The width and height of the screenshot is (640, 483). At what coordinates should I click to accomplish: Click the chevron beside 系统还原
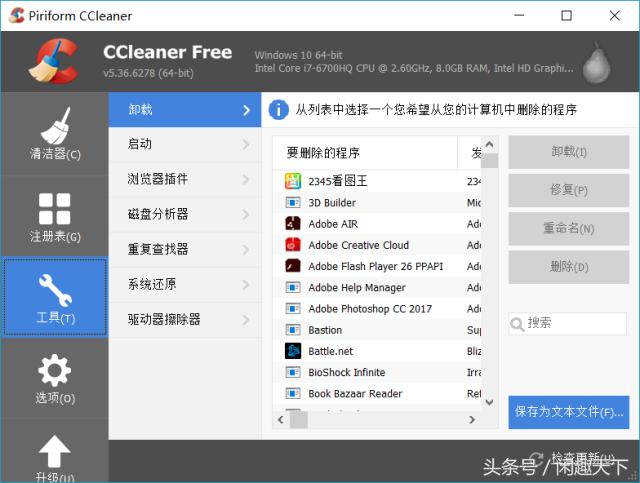tap(246, 285)
